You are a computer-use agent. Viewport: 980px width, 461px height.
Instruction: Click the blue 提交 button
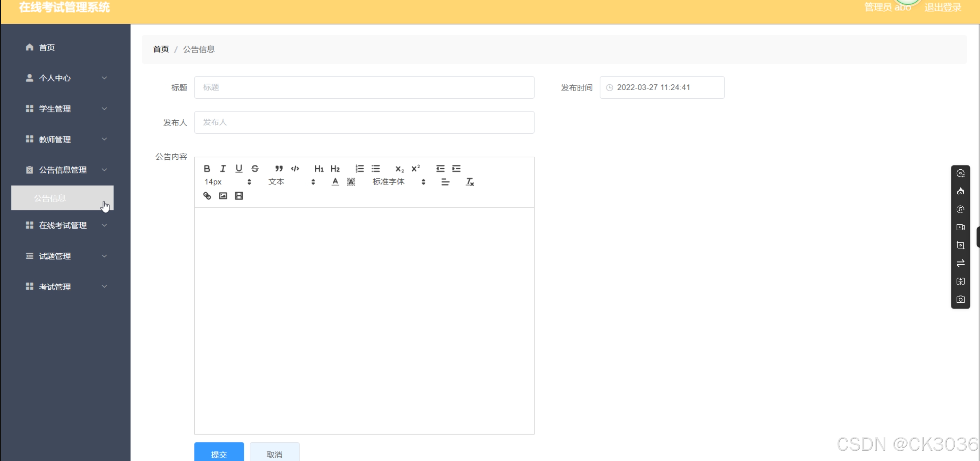point(219,453)
